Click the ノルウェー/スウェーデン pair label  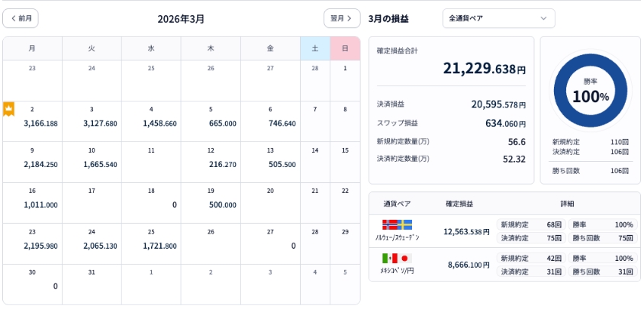pos(398,237)
